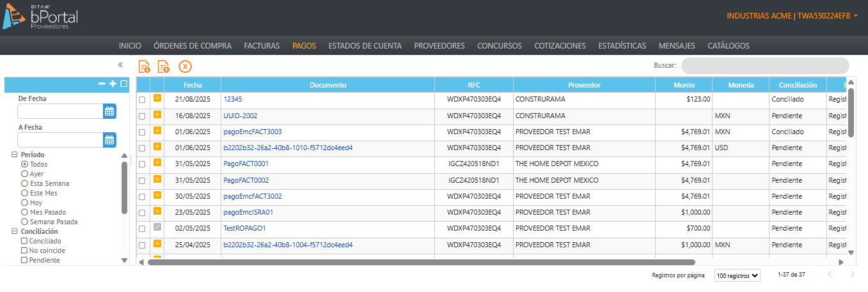Click the De Fecha date input
Screen dimensions: 868x292
click(x=60, y=111)
